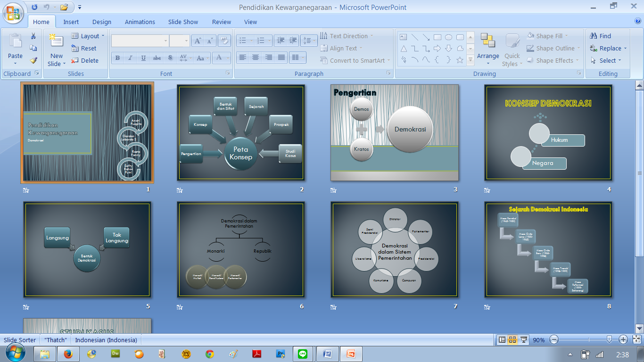The image size is (644, 362).
Task: Click the Decrease List Level icon
Action: coord(280,41)
